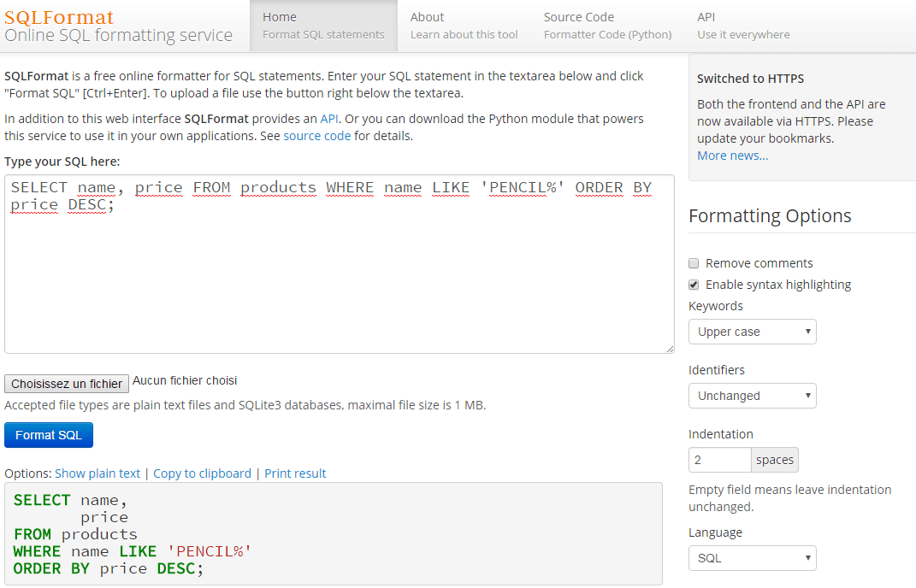The height and width of the screenshot is (588, 916).
Task: Grab the textarea resize handle
Action: click(x=669, y=348)
